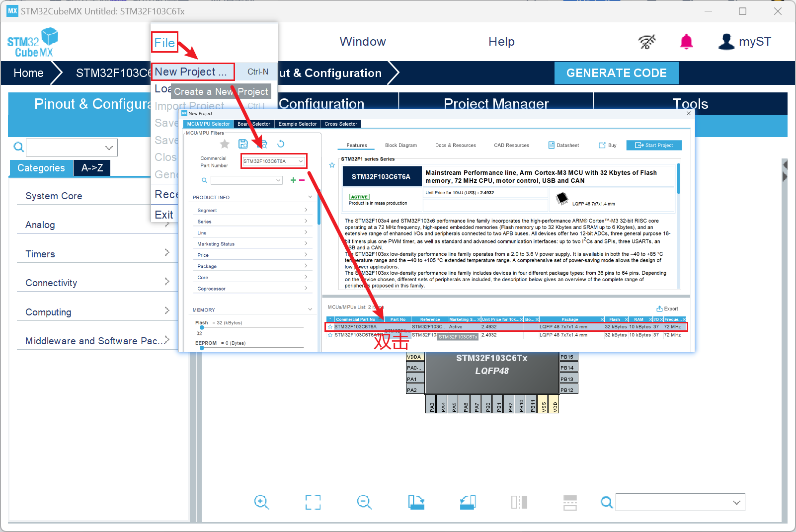
Task: Click the horizontal split view icon in bottom toolbar
Action: (x=570, y=502)
